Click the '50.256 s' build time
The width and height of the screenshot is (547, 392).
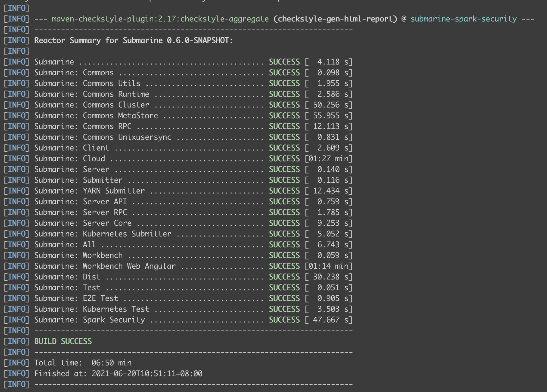[x=330, y=105]
